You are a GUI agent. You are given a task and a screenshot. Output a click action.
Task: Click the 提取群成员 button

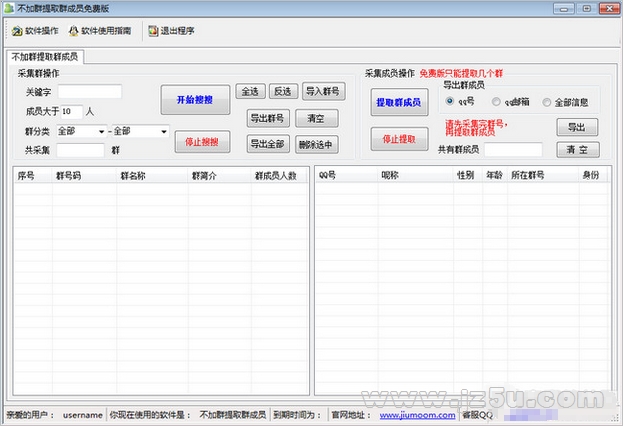tap(398, 102)
